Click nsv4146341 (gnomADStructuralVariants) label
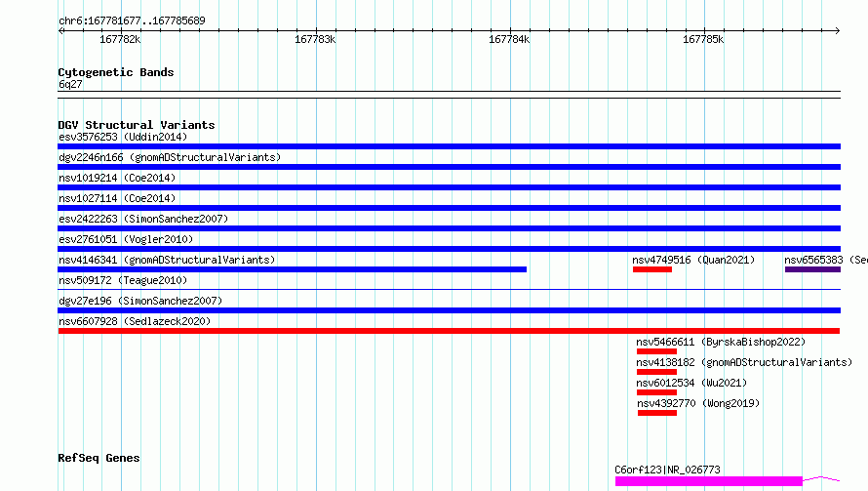868x491 pixels. 167,260
